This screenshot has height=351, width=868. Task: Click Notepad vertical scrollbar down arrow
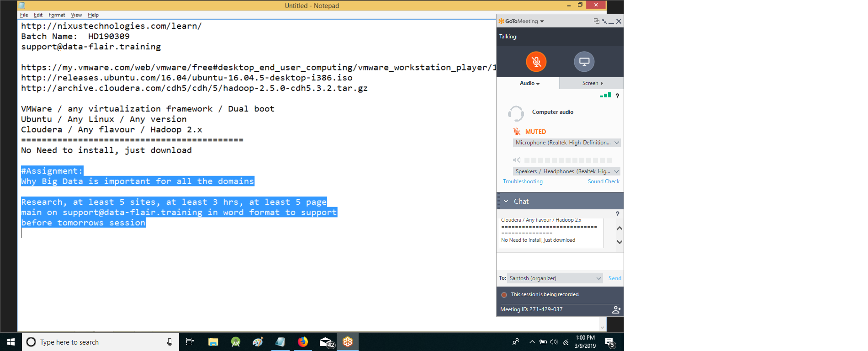pos(602,327)
